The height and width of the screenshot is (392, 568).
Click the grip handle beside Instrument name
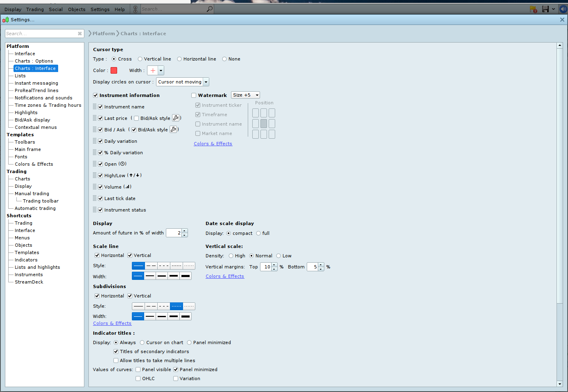(x=95, y=107)
